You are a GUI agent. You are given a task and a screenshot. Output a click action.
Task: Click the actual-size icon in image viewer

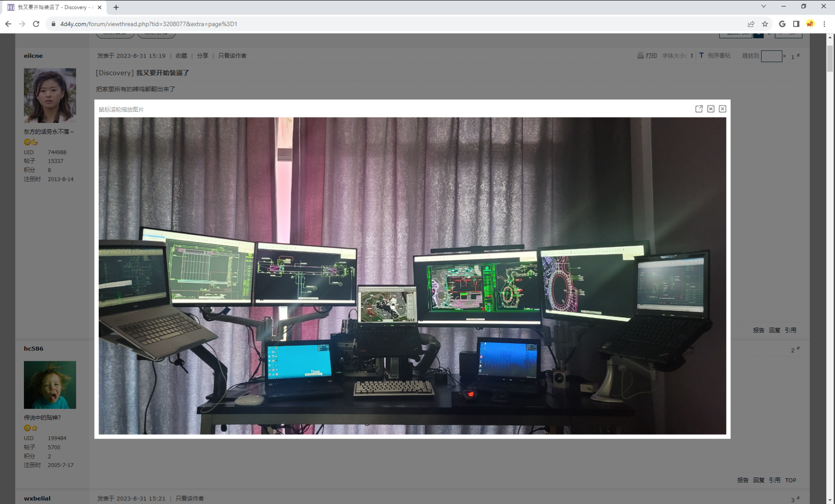pos(711,109)
